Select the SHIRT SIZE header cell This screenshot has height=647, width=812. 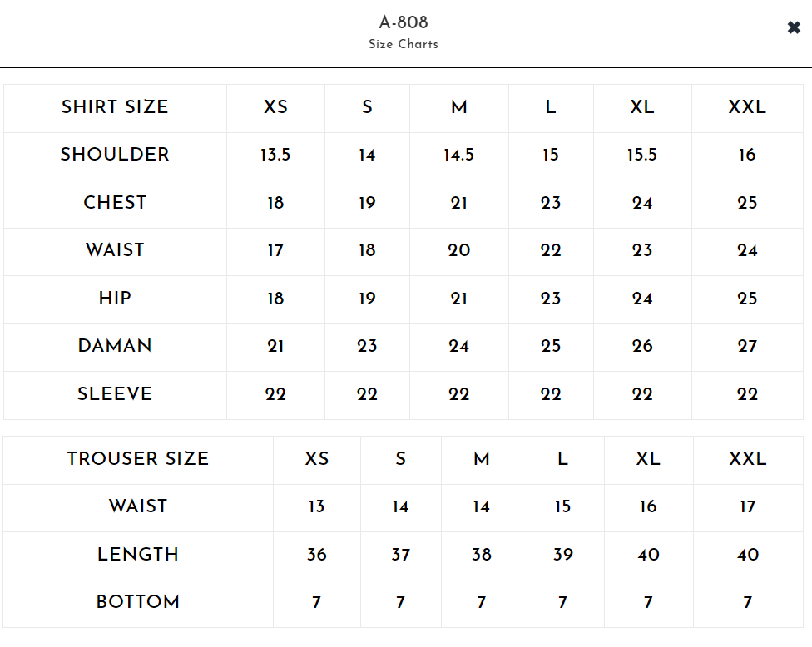115,107
